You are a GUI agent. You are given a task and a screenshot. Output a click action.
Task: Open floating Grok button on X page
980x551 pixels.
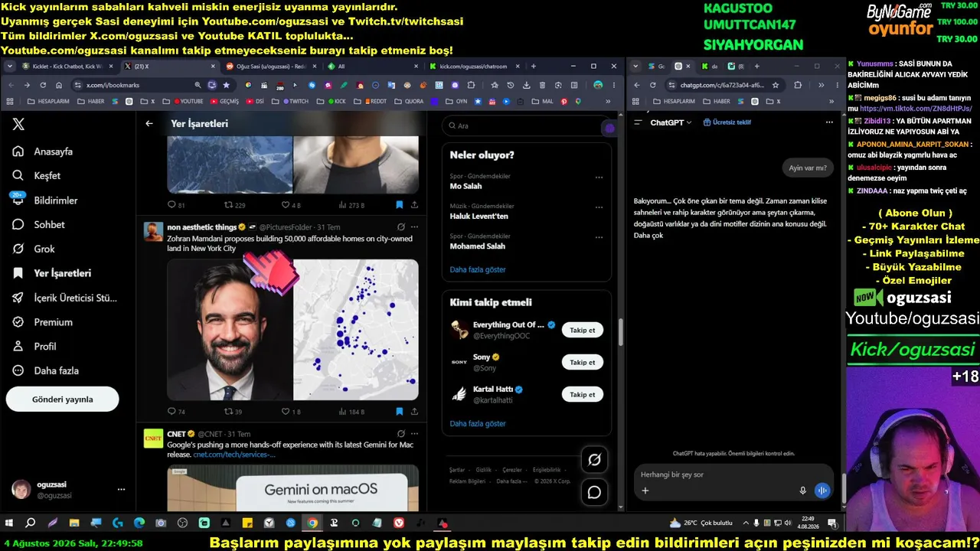tap(594, 459)
